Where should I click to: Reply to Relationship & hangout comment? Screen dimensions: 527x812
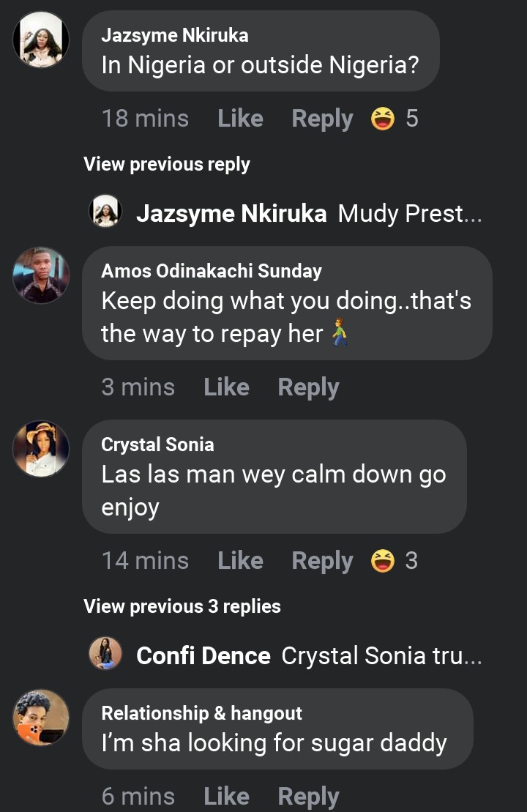(308, 797)
